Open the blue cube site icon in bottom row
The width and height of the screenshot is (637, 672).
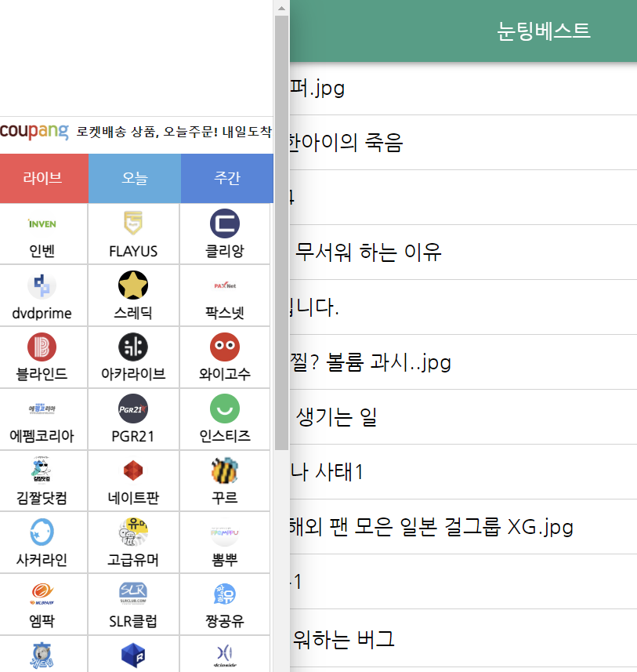133,655
